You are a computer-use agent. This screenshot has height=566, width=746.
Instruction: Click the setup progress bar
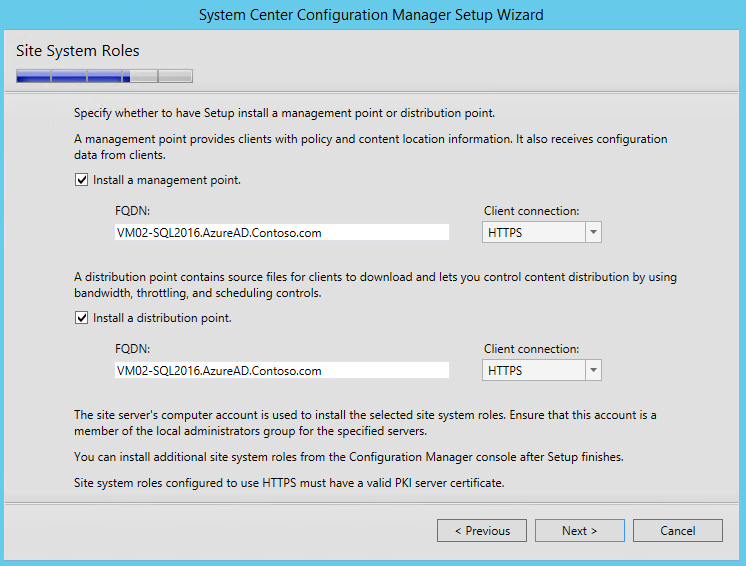[x=104, y=76]
